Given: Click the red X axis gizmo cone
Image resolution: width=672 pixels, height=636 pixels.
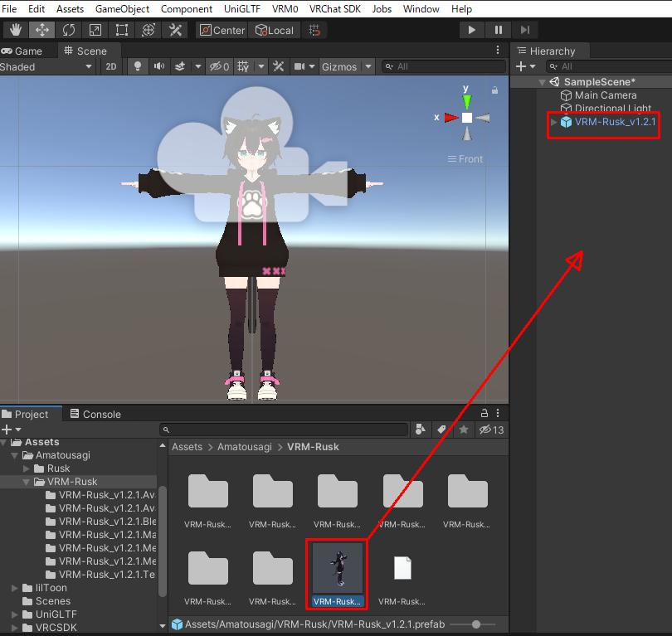Looking at the screenshot, I should tap(450, 118).
